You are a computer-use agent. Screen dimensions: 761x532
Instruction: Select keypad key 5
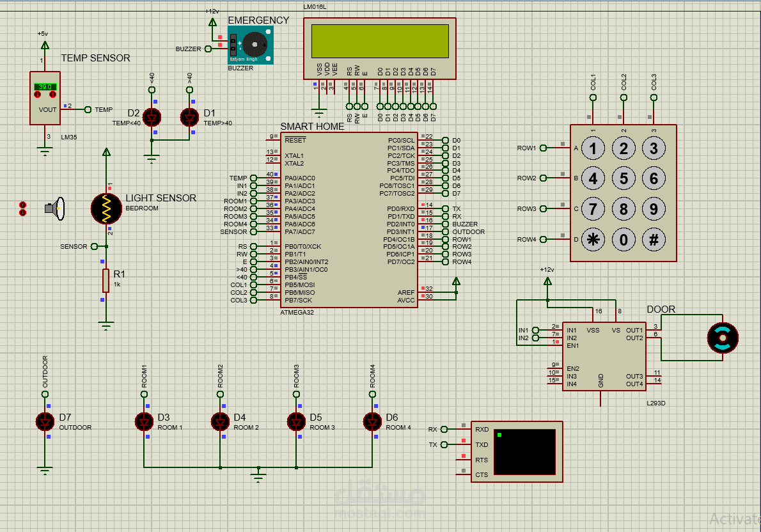click(624, 178)
